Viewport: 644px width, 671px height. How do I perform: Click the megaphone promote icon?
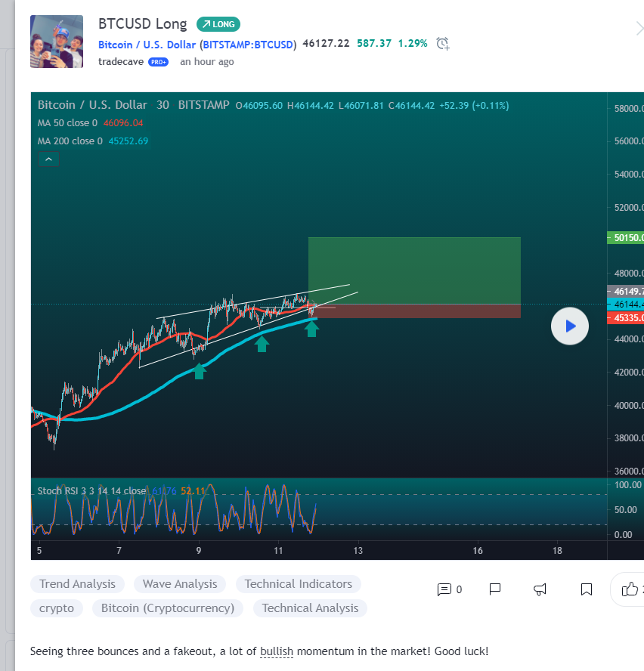(540, 589)
